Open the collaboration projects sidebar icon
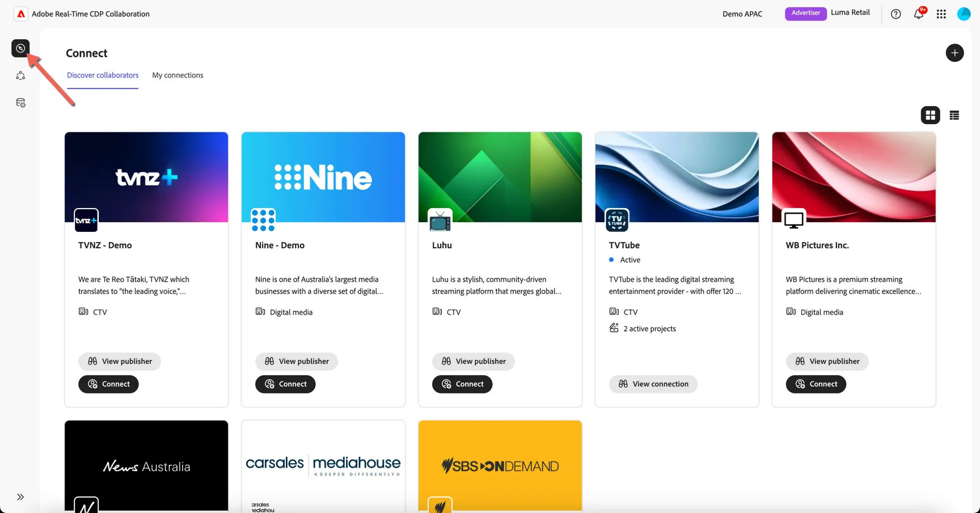The height and width of the screenshot is (513, 980). [x=20, y=75]
